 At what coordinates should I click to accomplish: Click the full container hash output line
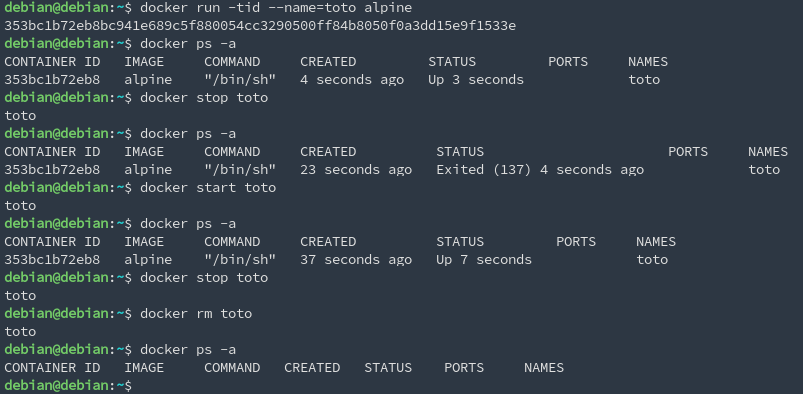[x=260, y=26]
